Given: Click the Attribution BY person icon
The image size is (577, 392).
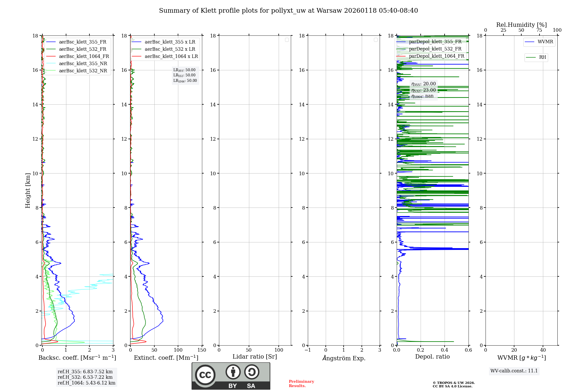Looking at the screenshot, I should (233, 372).
